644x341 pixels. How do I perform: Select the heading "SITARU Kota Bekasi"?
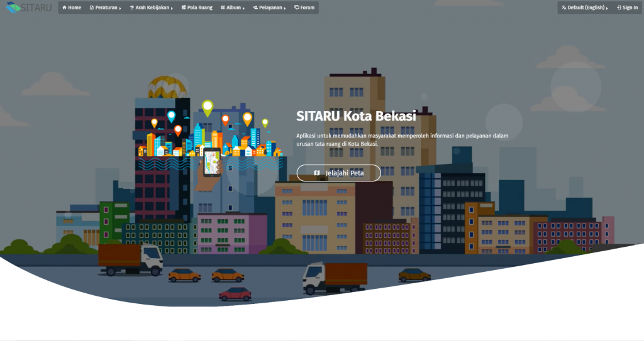[x=356, y=116]
